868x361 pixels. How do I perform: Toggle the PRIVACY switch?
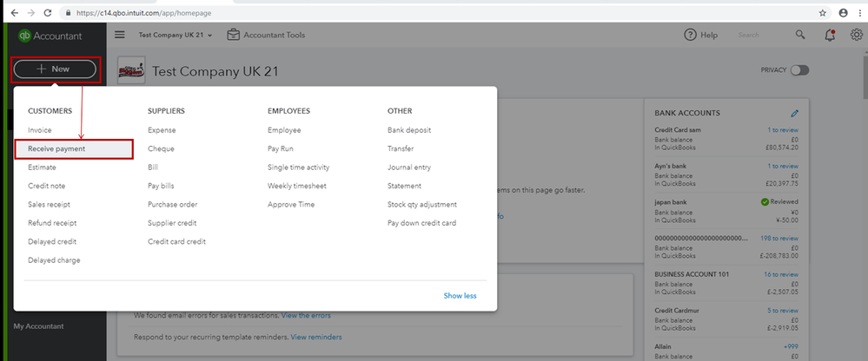[799, 70]
